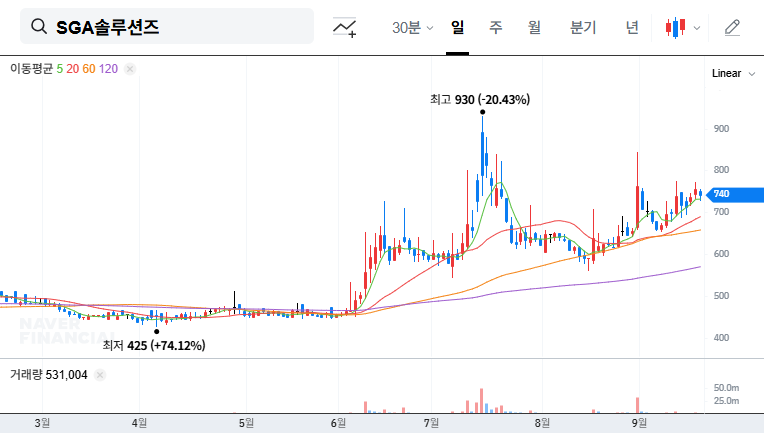The width and height of the screenshot is (764, 433).
Task: Click the 최저 425 low marker
Action: point(154,346)
